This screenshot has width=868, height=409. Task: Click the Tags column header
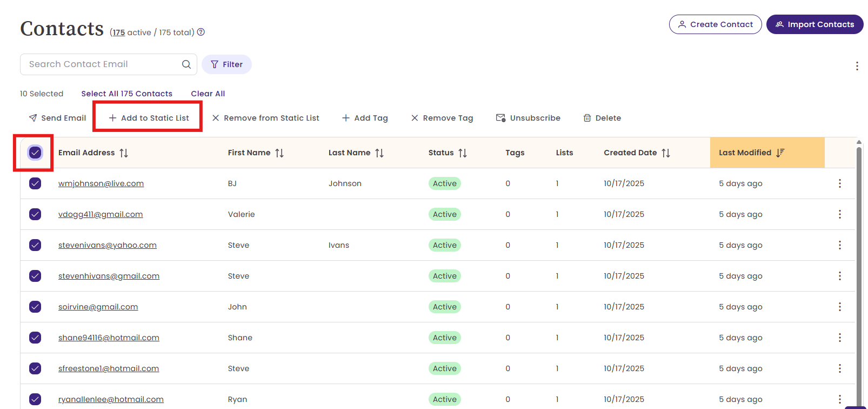pyautogui.click(x=515, y=153)
